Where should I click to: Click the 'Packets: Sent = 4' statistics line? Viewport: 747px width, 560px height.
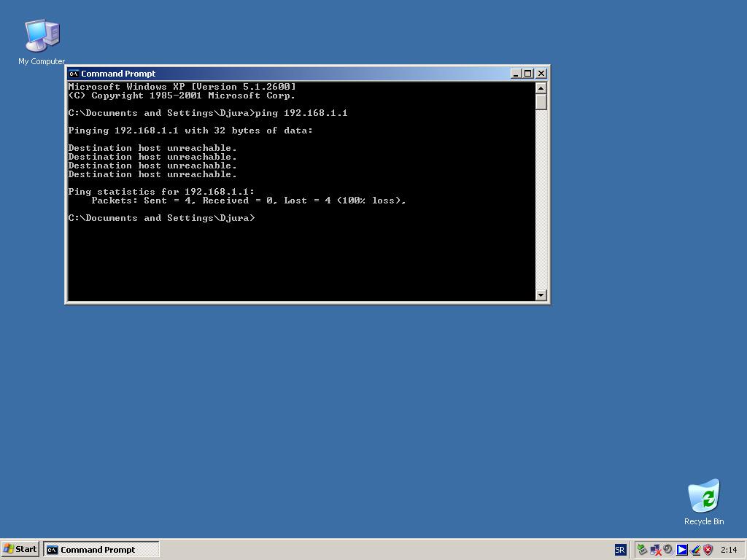click(x=249, y=201)
